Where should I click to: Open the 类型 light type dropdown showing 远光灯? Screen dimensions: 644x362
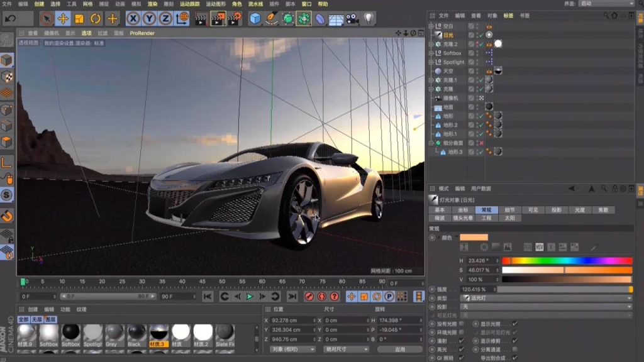tap(545, 297)
